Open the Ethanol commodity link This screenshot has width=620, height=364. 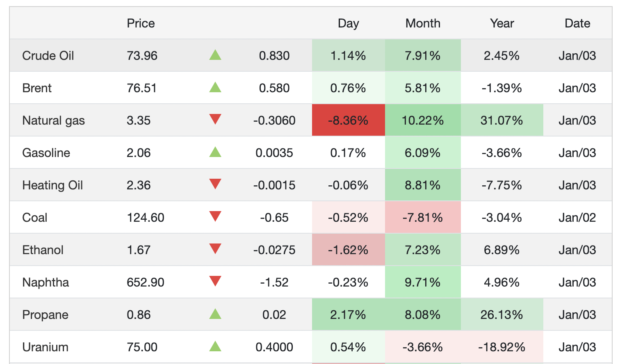[x=43, y=250]
